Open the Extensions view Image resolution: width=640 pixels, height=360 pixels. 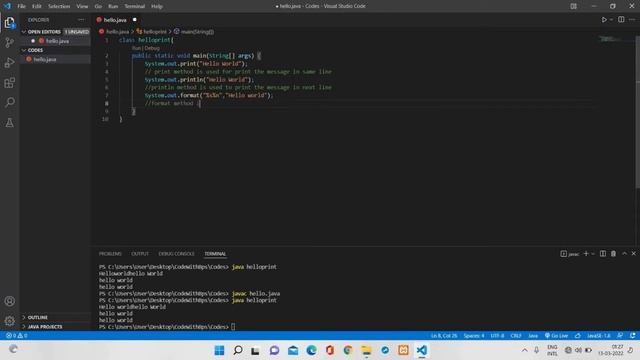pyautogui.click(x=9, y=83)
